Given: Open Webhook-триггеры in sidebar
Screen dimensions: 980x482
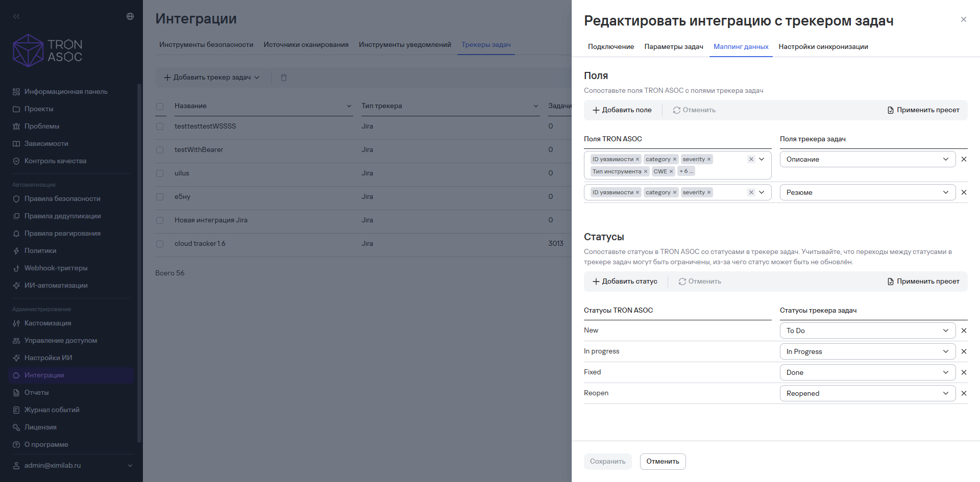Looking at the screenshot, I should 56,268.
